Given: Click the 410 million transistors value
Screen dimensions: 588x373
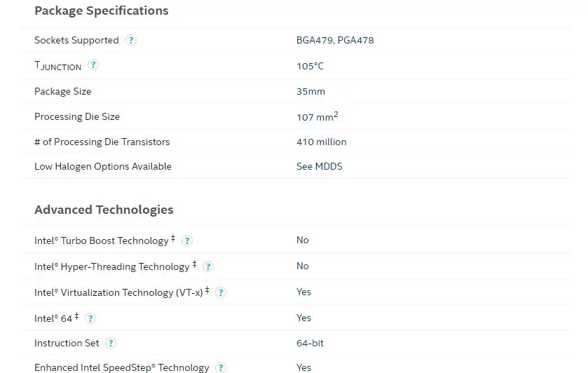Looking at the screenshot, I should (321, 142).
